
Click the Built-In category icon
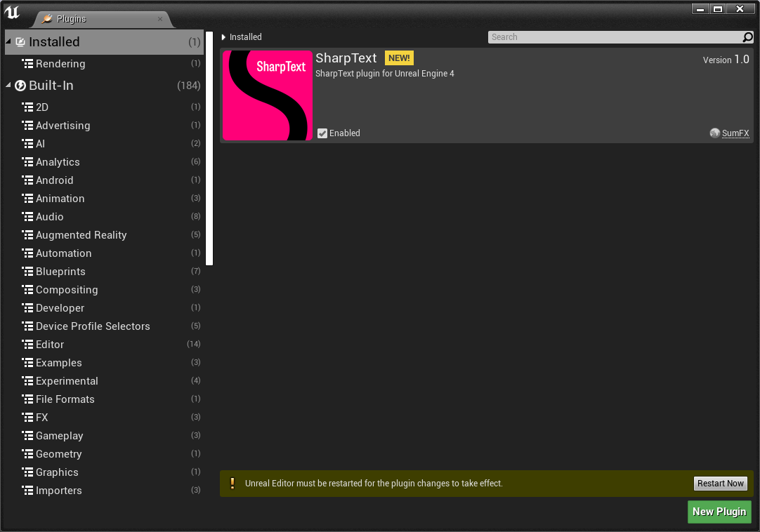(20, 86)
